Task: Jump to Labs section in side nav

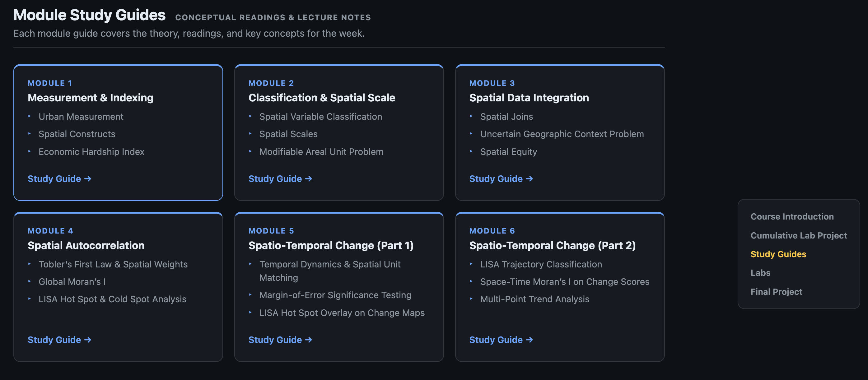Action: coord(760,272)
